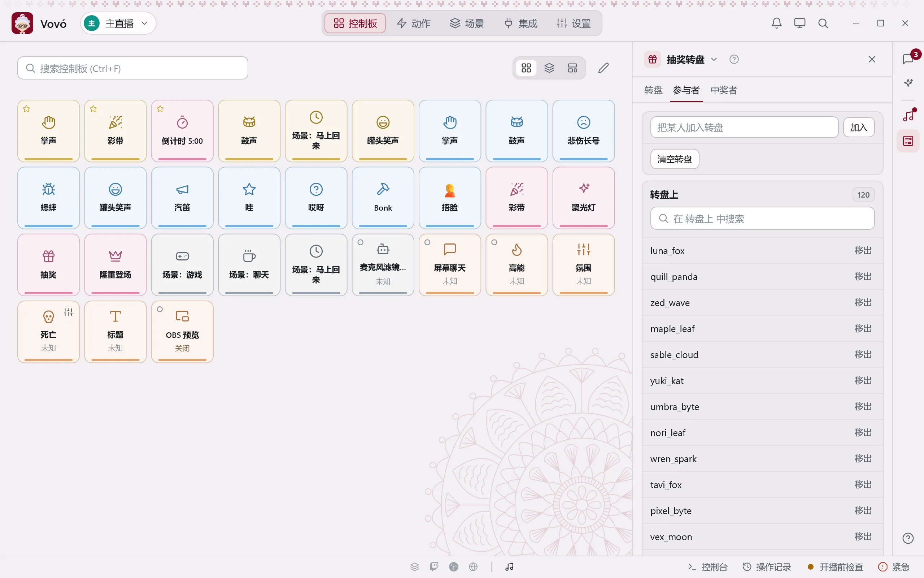Close the 抽奖转盘 side panel
The height and width of the screenshot is (578, 924).
[x=872, y=59]
